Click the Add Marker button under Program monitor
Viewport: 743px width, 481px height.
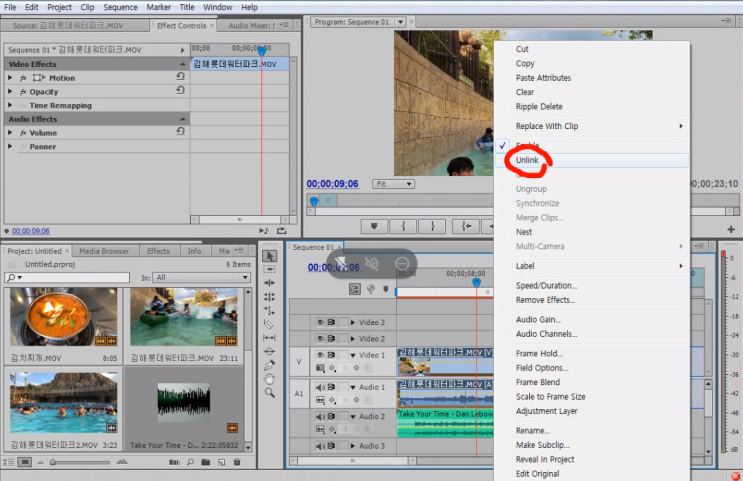374,227
